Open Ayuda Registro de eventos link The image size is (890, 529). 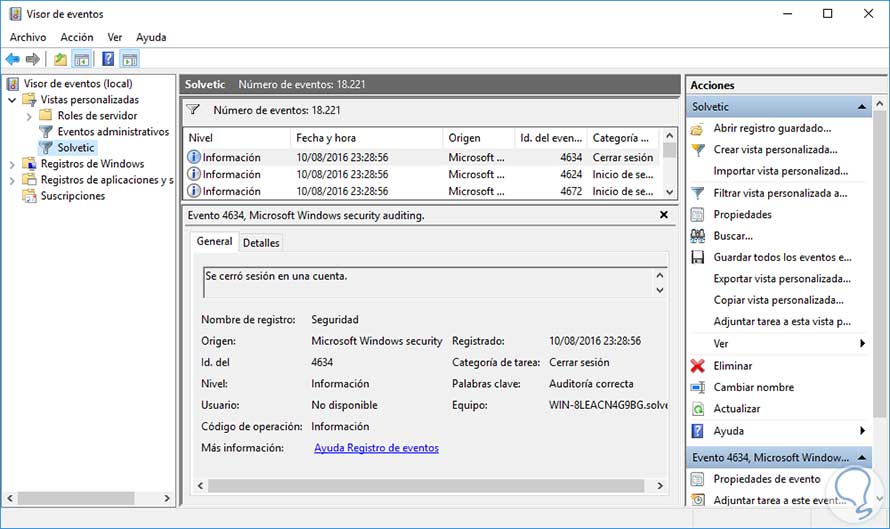click(x=376, y=448)
